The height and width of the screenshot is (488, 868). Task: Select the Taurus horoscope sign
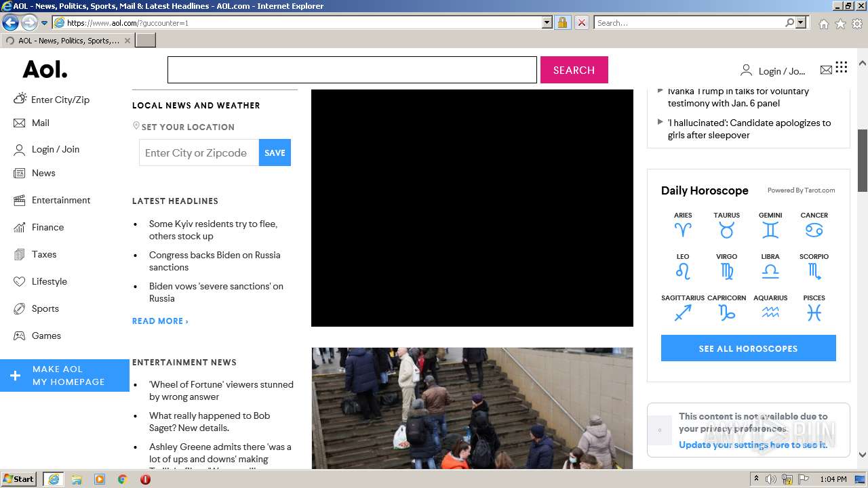click(726, 225)
